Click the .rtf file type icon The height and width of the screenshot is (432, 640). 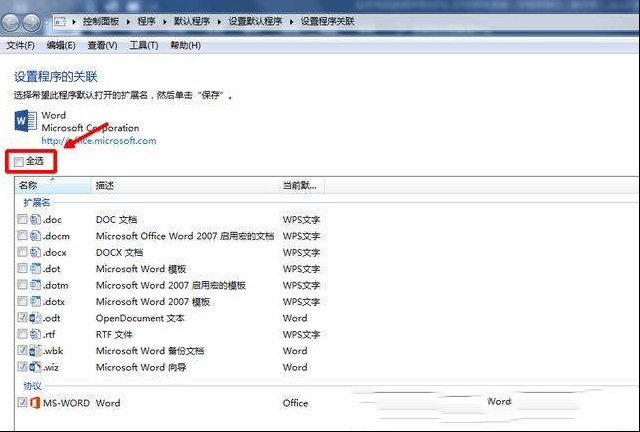coord(36,334)
